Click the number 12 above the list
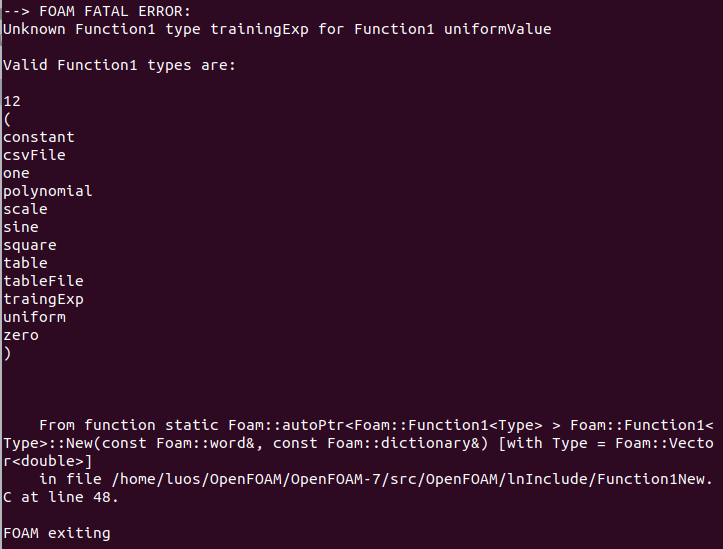723x549 pixels. coord(12,101)
